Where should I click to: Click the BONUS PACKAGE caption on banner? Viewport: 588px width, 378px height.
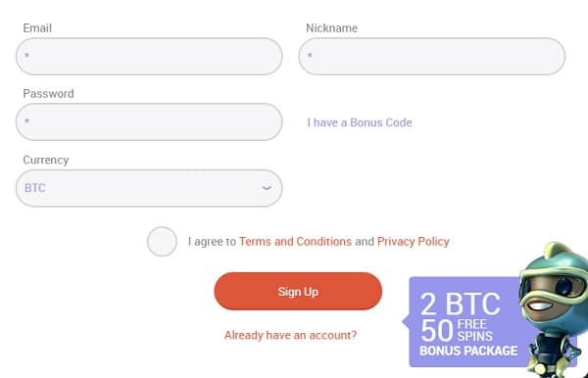click(468, 351)
